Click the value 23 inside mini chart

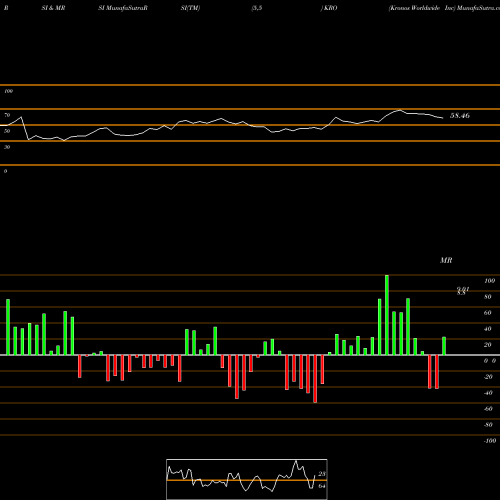click(x=322, y=474)
